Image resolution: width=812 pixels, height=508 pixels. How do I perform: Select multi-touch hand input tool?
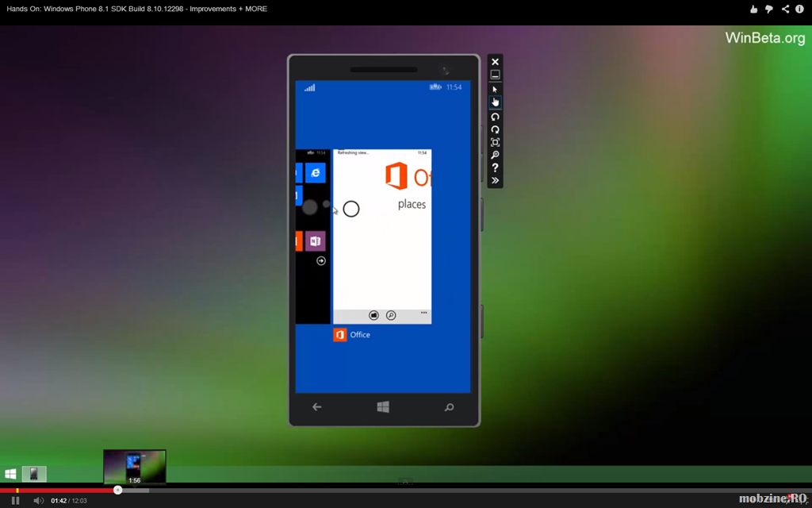pos(495,102)
